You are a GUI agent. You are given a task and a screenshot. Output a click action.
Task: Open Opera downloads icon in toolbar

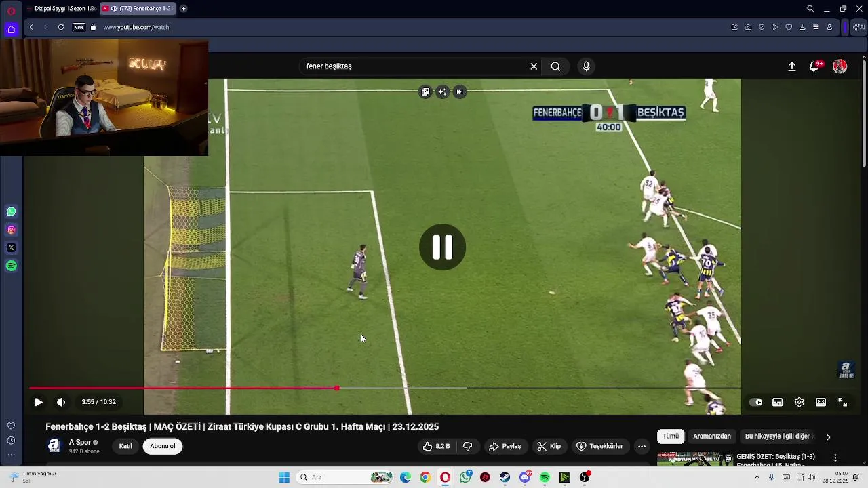802,27
